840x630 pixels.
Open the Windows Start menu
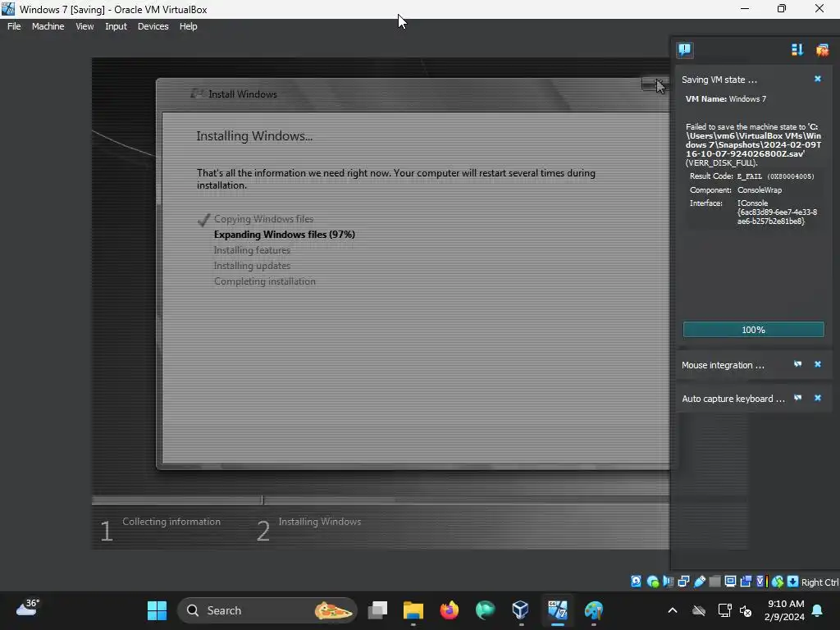click(157, 610)
